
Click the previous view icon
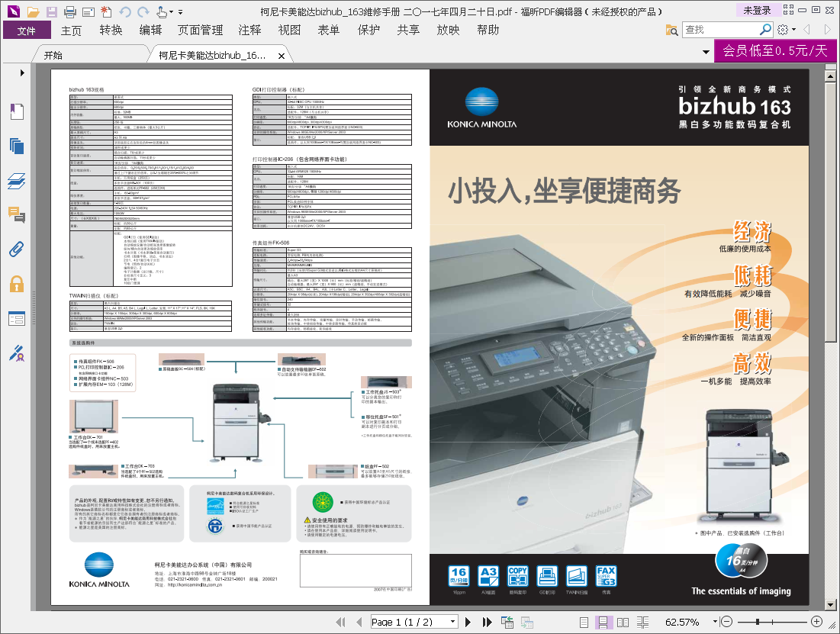507,623
